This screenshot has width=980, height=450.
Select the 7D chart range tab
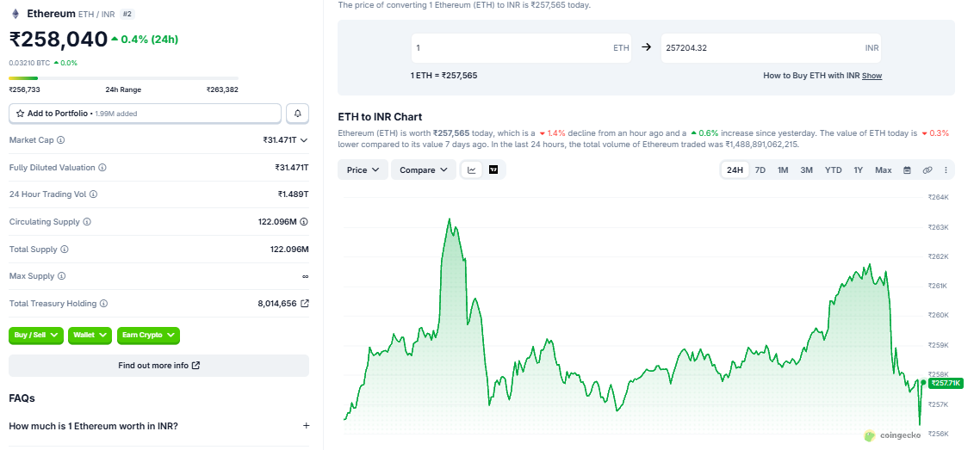(760, 170)
